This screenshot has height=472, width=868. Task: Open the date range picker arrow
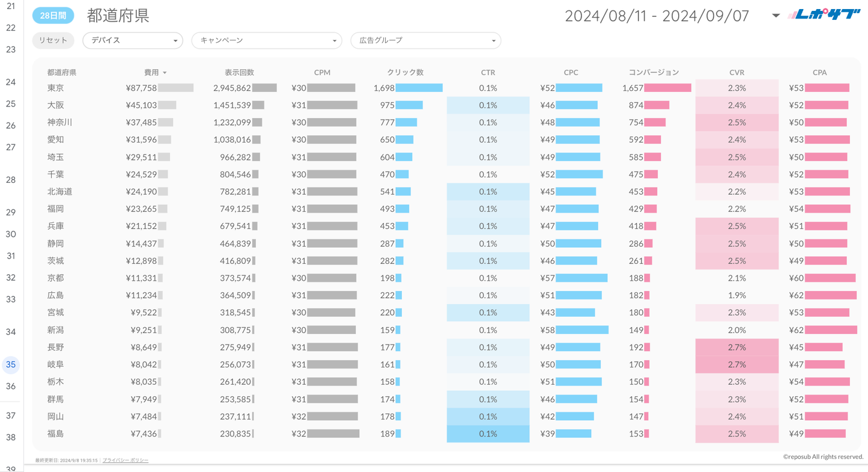775,16
